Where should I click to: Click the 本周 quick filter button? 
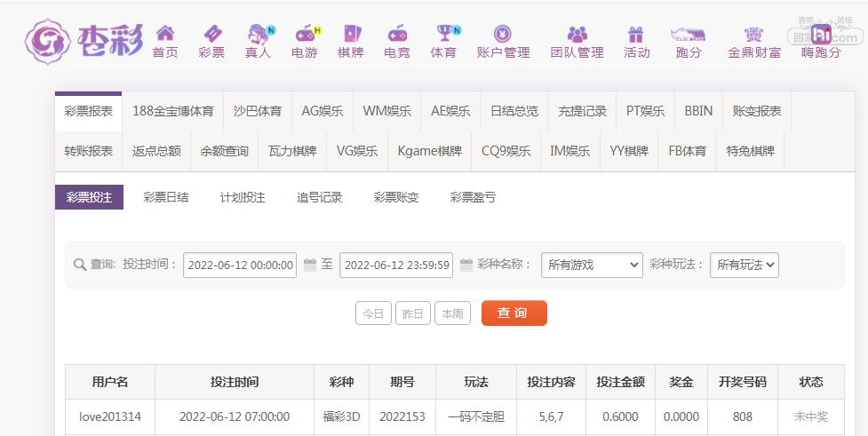pyautogui.click(x=452, y=313)
